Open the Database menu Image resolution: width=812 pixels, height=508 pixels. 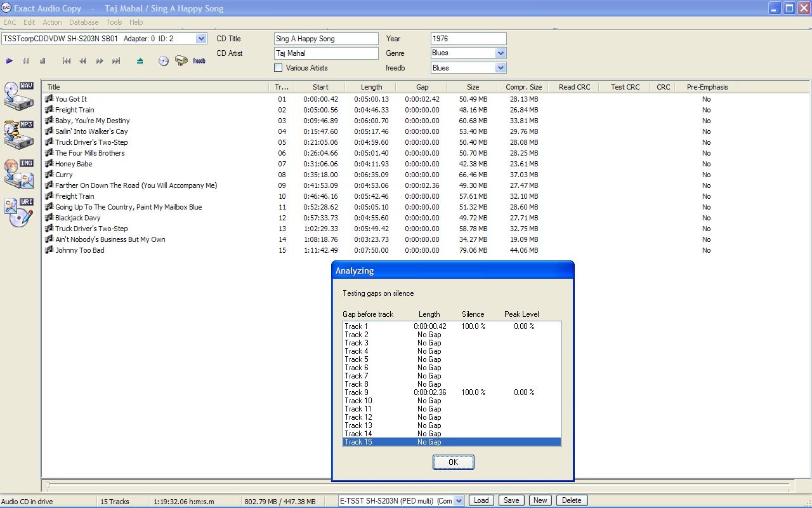[84, 22]
